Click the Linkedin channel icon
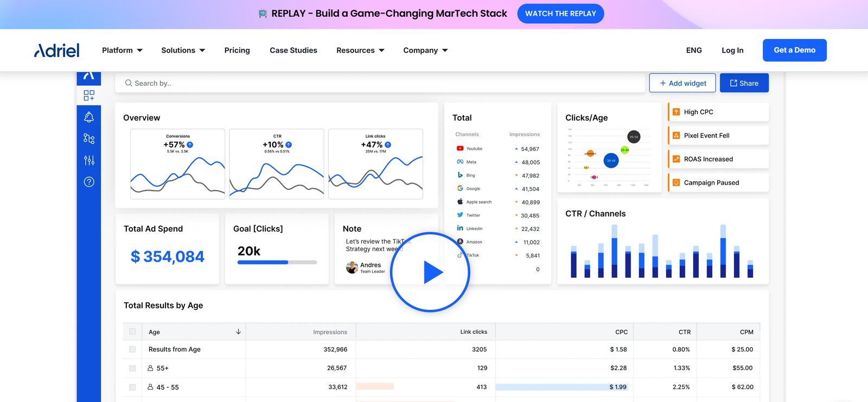The height and width of the screenshot is (402, 868). pyautogui.click(x=460, y=228)
